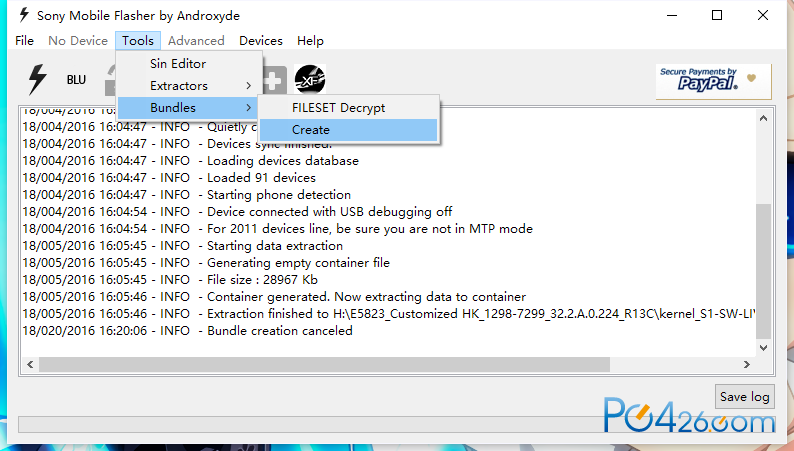Choose FILESET Decrypt in Bundles submenu
The width and height of the screenshot is (794, 451).
348,108
